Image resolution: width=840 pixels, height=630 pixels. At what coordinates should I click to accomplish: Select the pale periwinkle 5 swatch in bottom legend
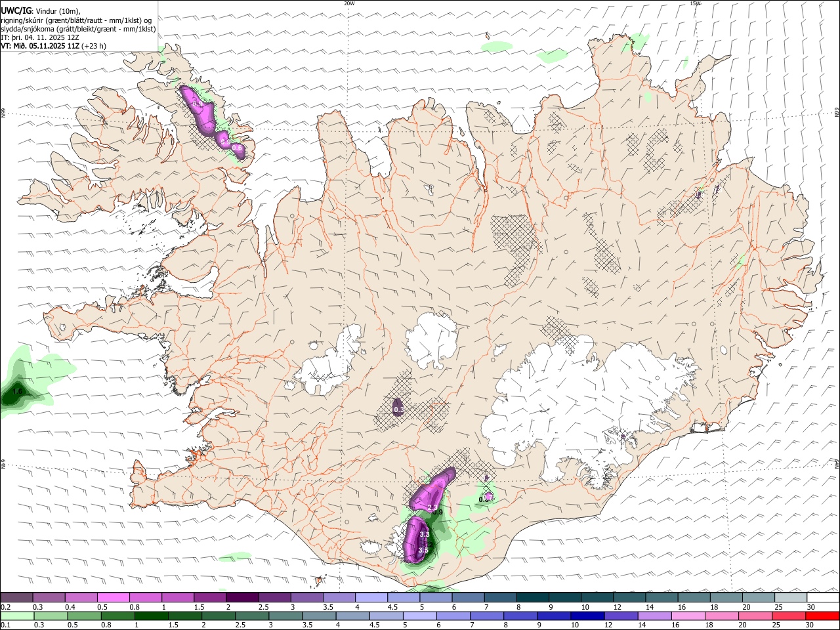[x=420, y=616]
